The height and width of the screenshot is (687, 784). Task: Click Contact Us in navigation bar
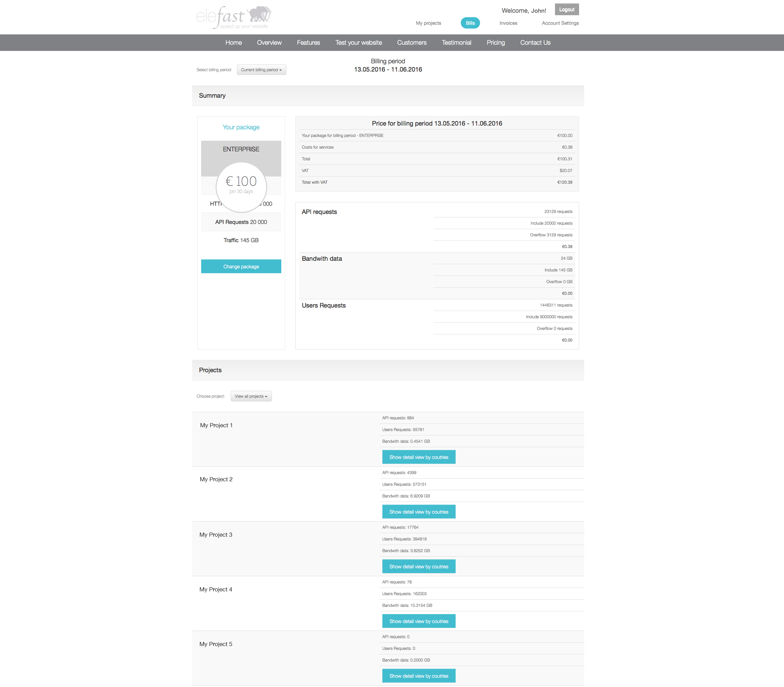point(535,43)
